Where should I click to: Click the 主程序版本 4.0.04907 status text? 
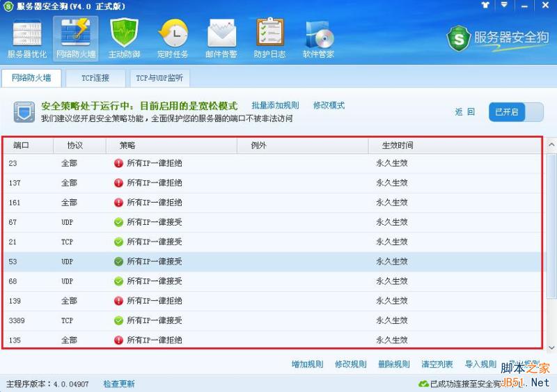point(47,384)
